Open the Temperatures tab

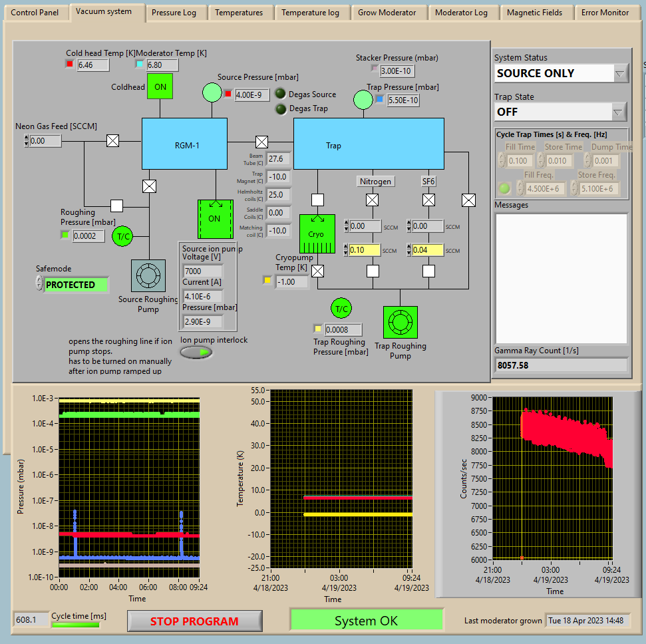click(x=239, y=13)
